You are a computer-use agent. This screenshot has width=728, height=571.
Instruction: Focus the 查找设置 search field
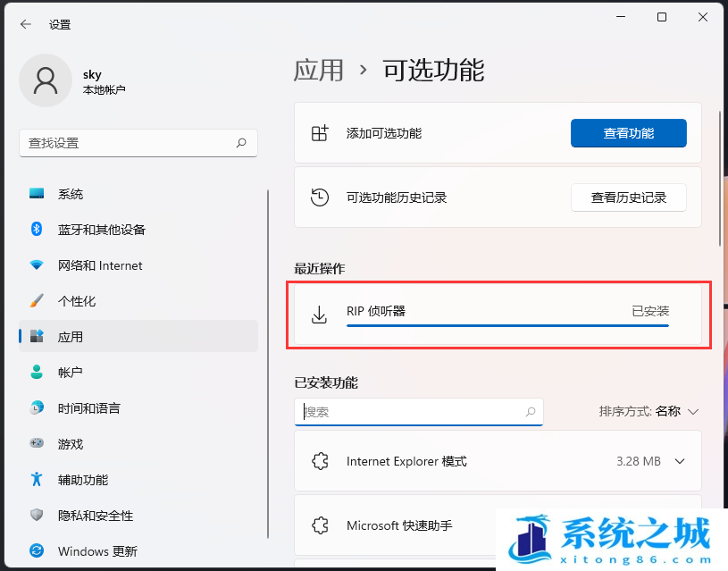tap(138, 143)
